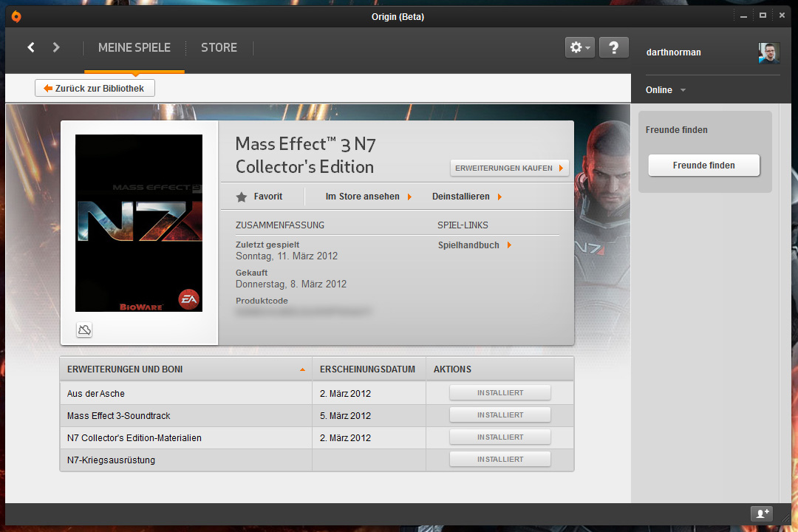This screenshot has width=798, height=532.
Task: Expand the Online status dropdown
Action: tap(666, 90)
